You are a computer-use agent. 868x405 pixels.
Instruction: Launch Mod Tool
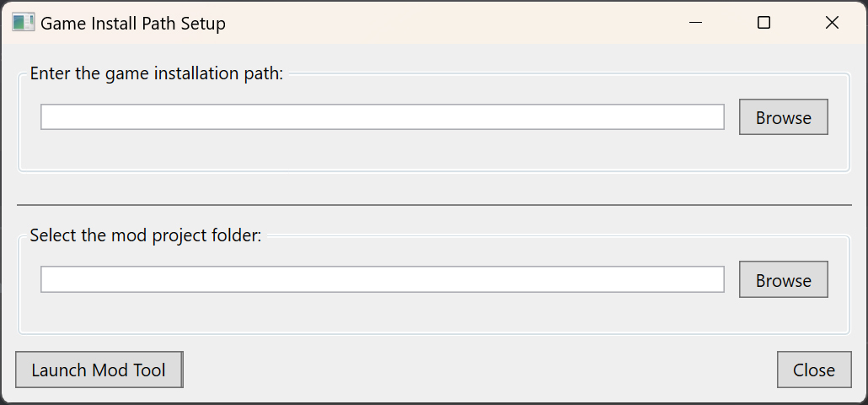(99, 370)
